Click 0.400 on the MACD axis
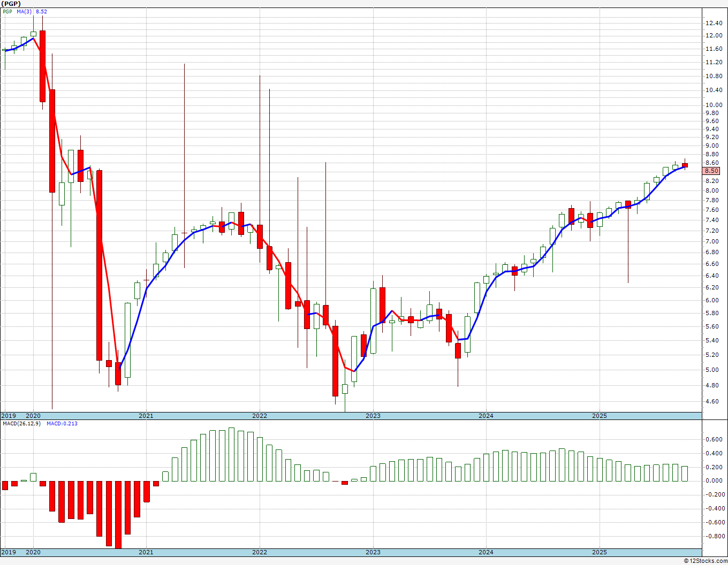Image resolution: width=728 pixels, height=565 pixels. pyautogui.click(x=714, y=453)
